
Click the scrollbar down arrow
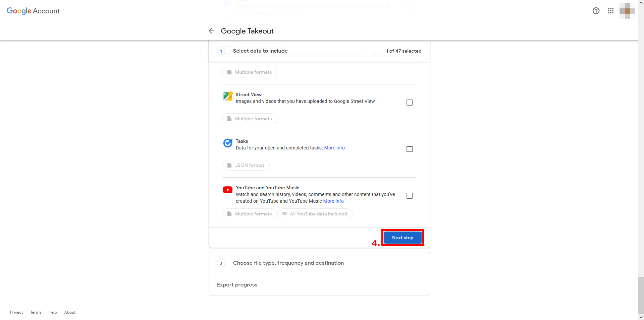click(x=641, y=317)
